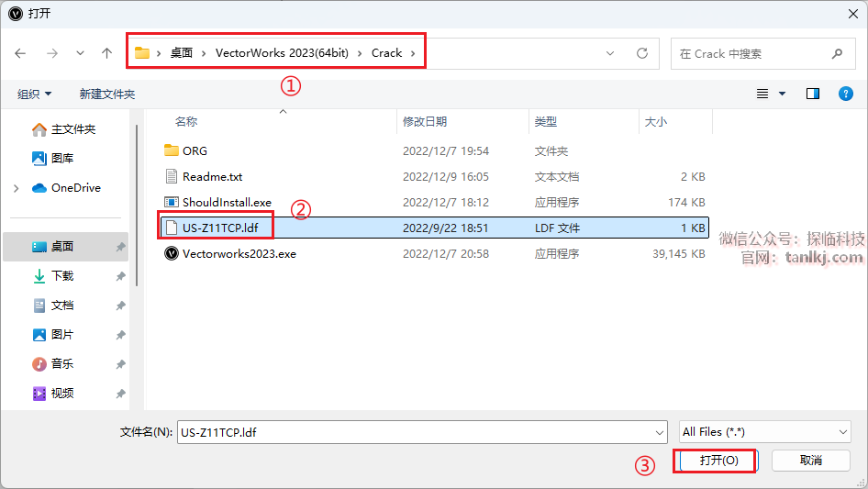Image resolution: width=868 pixels, height=489 pixels.
Task: Click the pin icon next to 音乐
Action: [120, 364]
